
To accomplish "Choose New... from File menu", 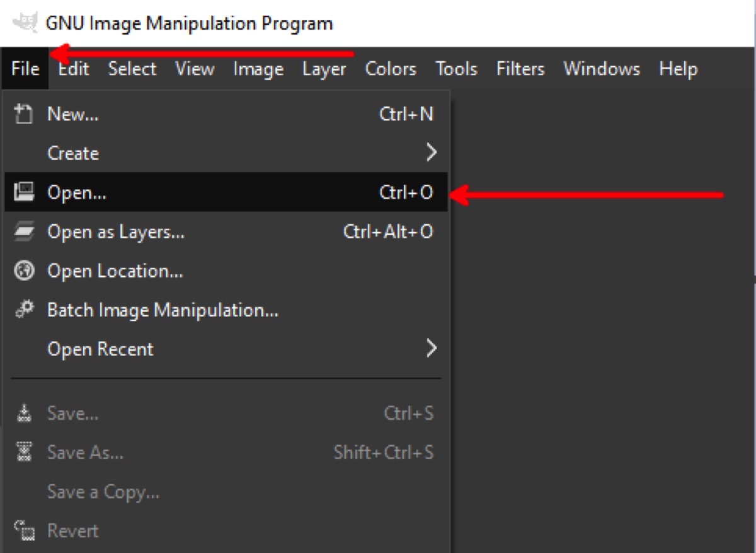I will [x=226, y=114].
